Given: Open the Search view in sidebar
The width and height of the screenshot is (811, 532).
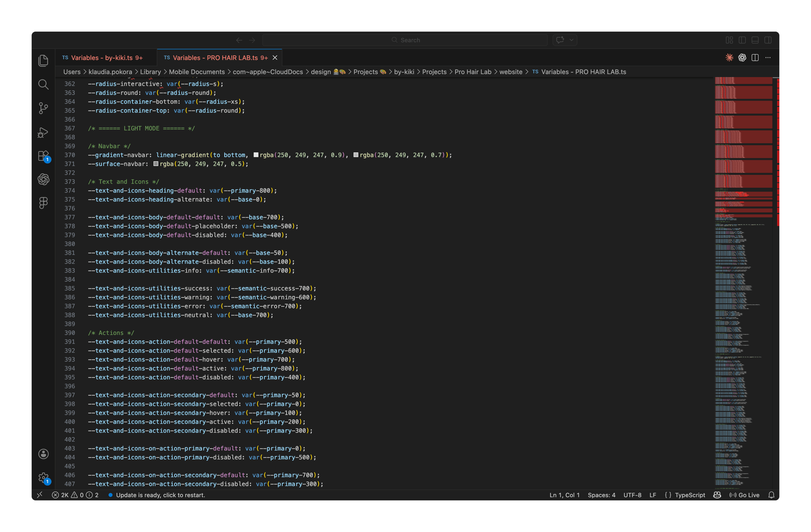Looking at the screenshot, I should click(x=43, y=84).
